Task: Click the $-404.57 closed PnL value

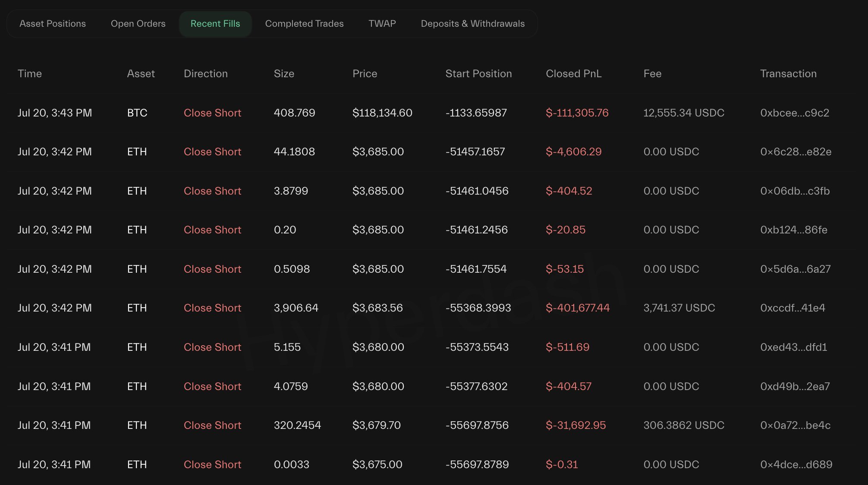Action: point(569,387)
